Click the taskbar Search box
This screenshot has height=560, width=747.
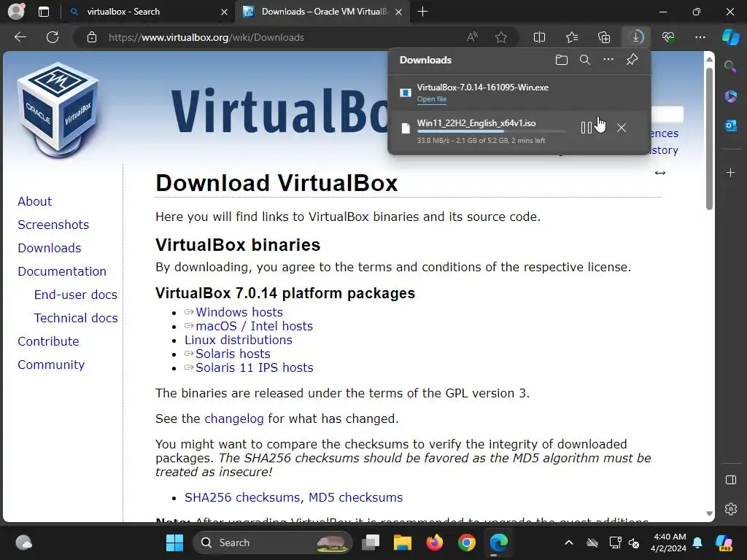273,542
